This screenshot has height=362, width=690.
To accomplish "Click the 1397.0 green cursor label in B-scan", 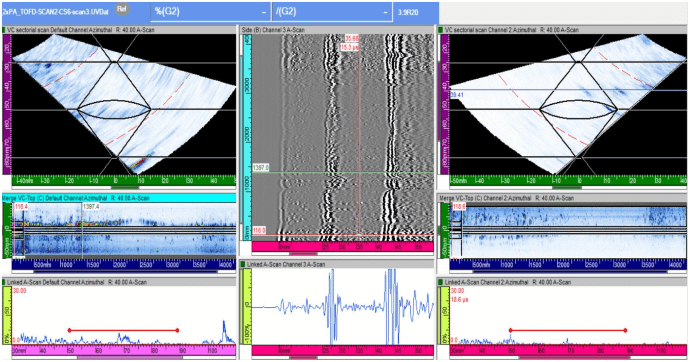I will (x=261, y=168).
